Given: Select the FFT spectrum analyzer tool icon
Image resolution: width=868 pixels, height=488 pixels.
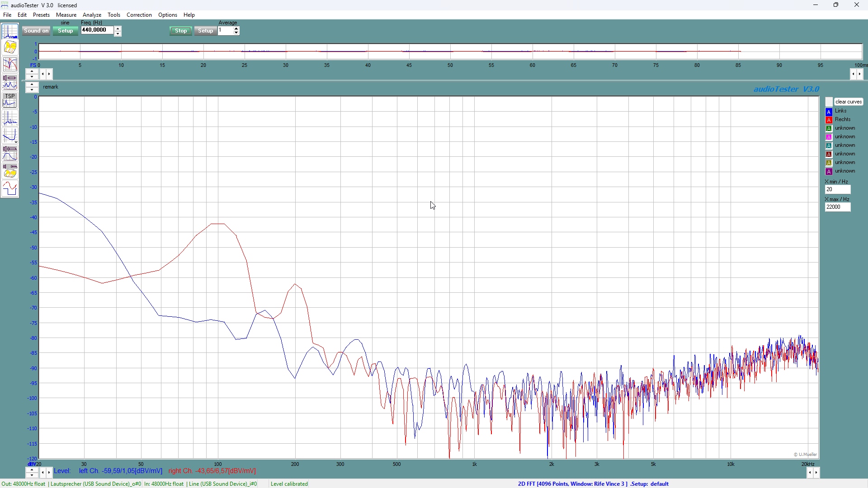Looking at the screenshot, I should pyautogui.click(x=10, y=32).
